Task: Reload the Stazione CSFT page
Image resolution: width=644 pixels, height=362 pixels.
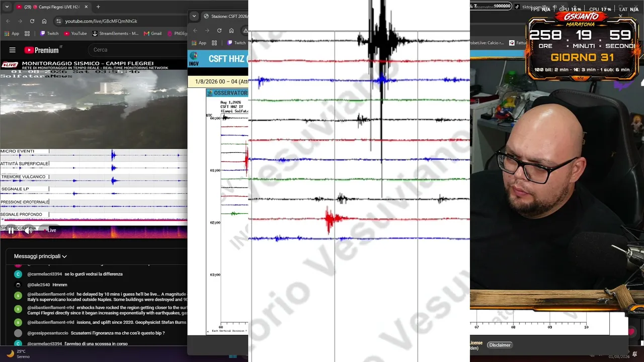Action: coord(219,30)
